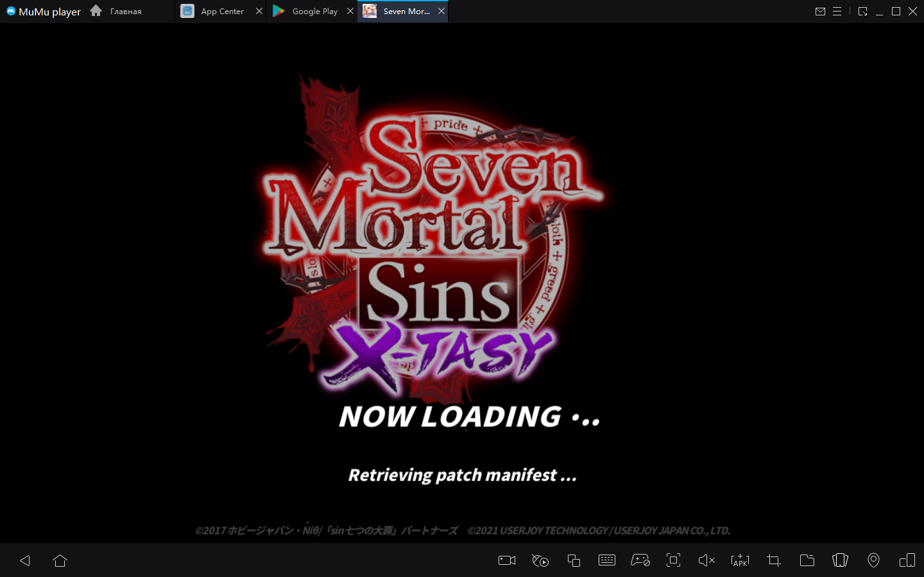
Task: Switch to the App Center tab
Action: [221, 12]
